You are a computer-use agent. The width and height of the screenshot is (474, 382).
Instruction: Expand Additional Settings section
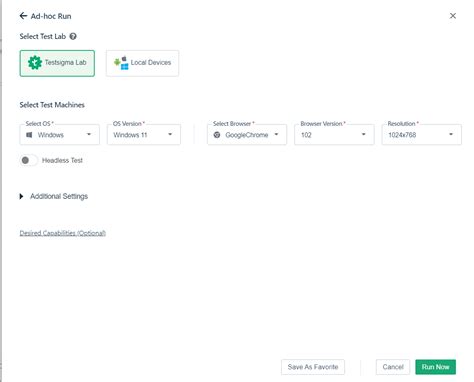point(54,196)
